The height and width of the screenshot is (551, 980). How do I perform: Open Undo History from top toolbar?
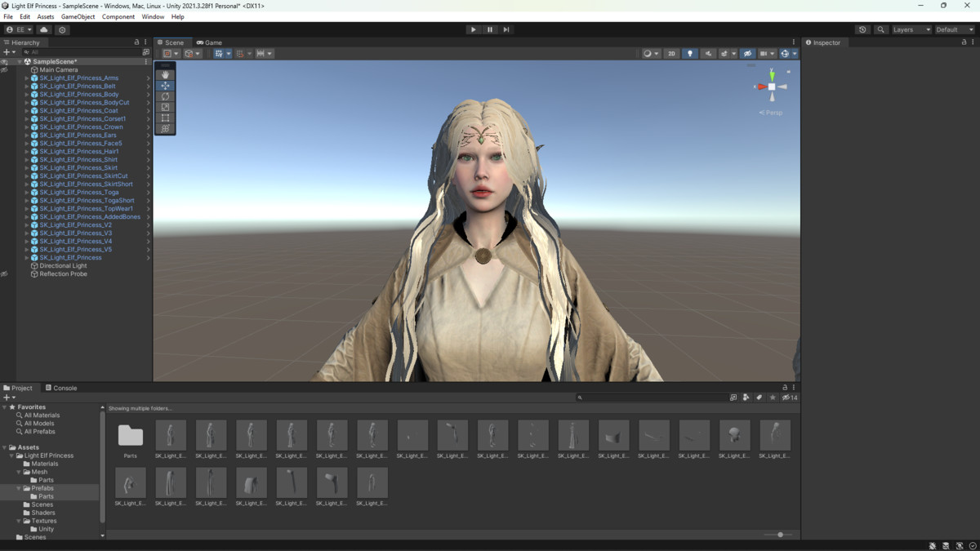pyautogui.click(x=862, y=29)
